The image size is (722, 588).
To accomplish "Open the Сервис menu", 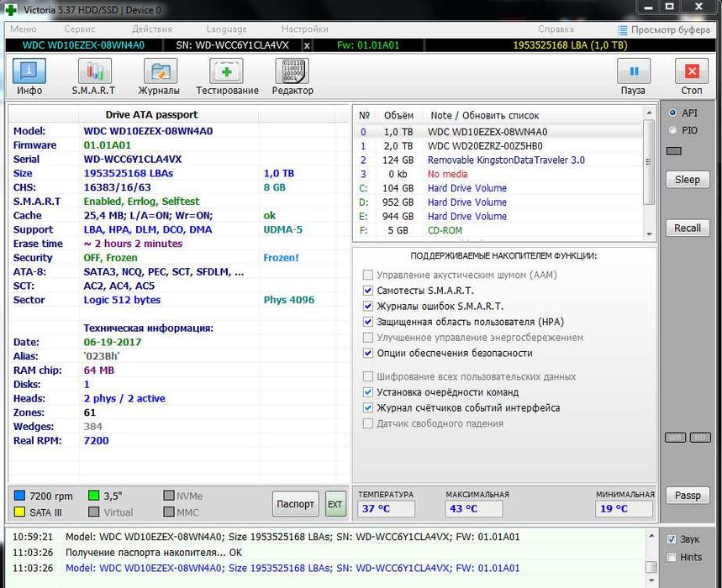I will pyautogui.click(x=80, y=29).
